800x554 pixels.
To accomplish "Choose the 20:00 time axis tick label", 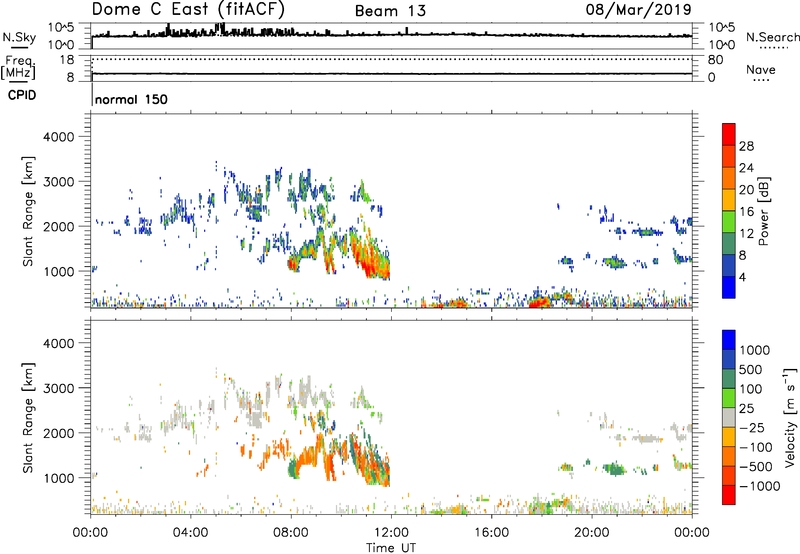I will (x=591, y=533).
